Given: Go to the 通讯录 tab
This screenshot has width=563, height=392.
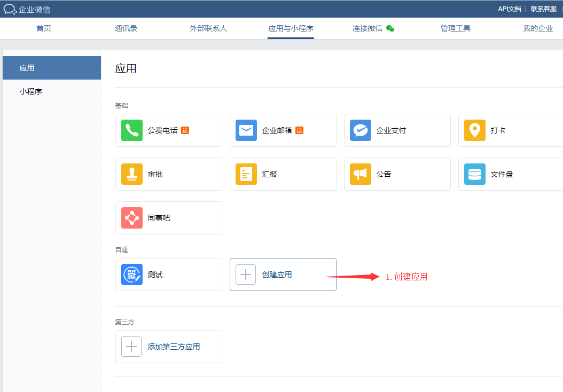Looking at the screenshot, I should tap(126, 28).
